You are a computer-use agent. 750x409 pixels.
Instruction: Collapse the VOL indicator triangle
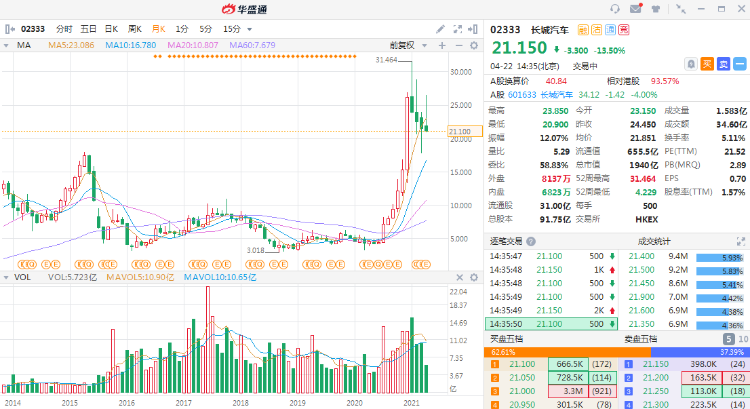pos(6,277)
